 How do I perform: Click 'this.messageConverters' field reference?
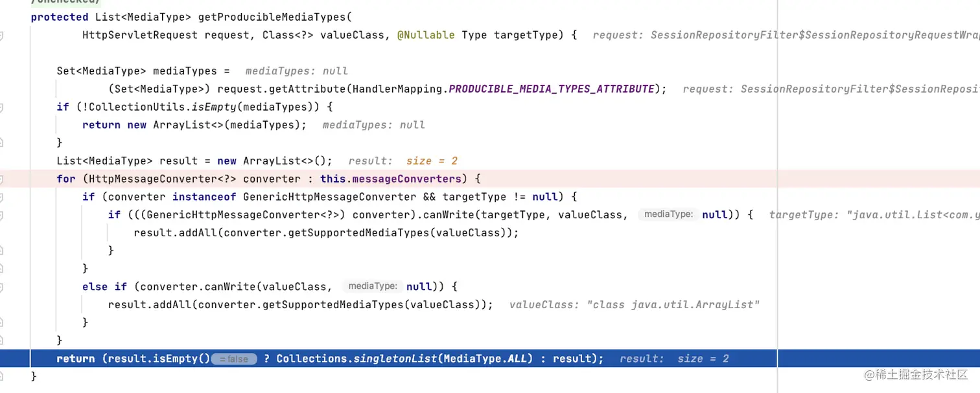(x=390, y=179)
